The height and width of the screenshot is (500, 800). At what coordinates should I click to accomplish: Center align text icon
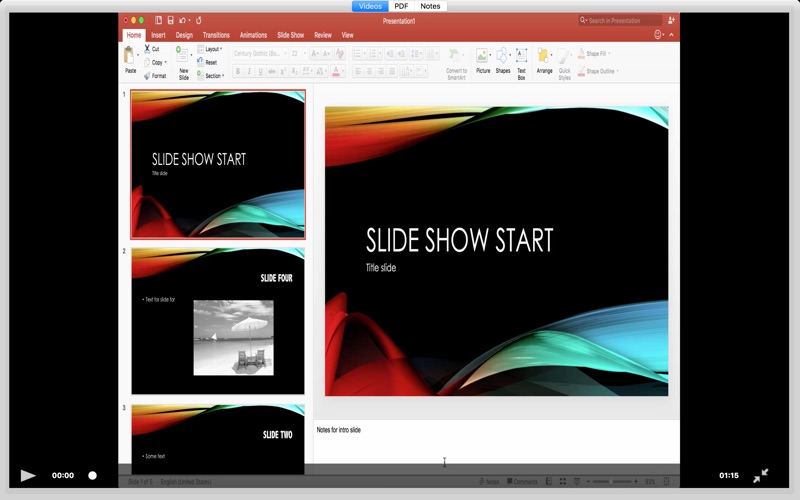[369, 71]
